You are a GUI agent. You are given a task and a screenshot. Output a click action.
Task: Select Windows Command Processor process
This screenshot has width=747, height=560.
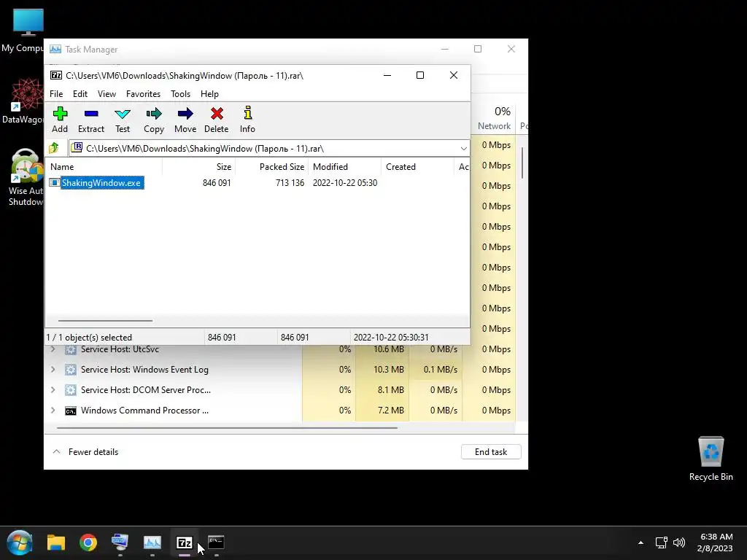(145, 411)
